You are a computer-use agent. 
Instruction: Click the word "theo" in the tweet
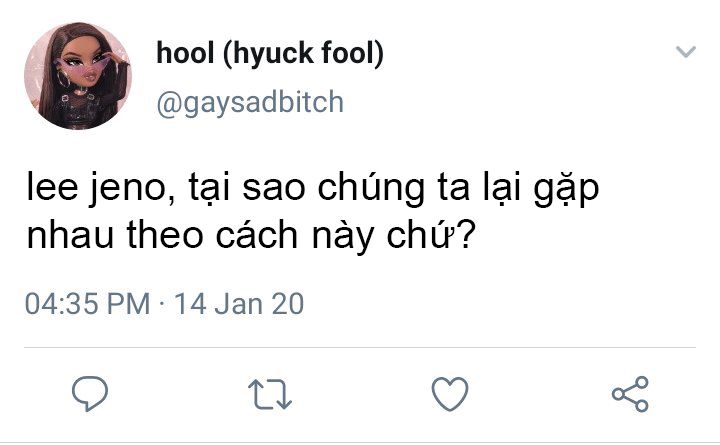(x=165, y=236)
